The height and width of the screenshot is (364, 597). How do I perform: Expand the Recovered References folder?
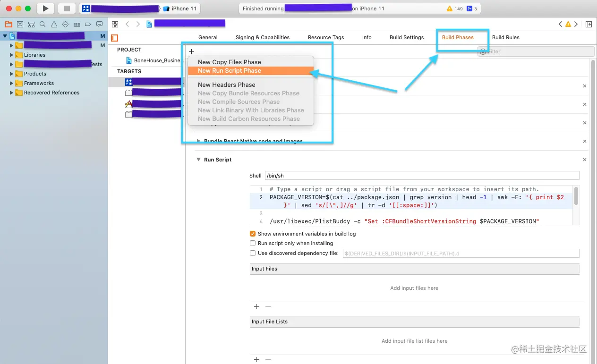(x=12, y=93)
